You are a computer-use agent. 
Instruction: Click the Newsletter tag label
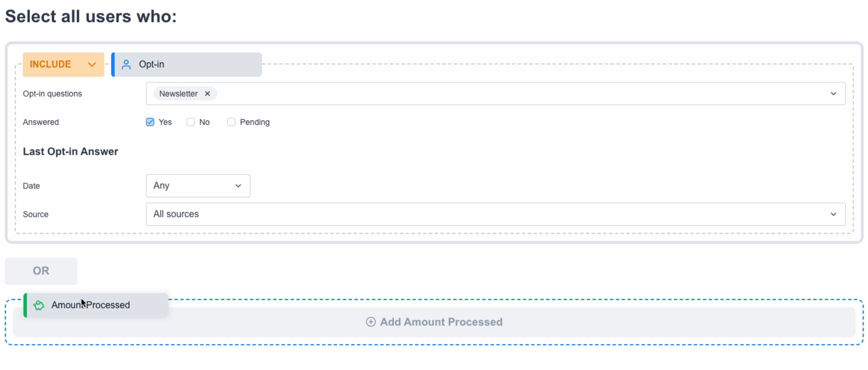coord(178,94)
